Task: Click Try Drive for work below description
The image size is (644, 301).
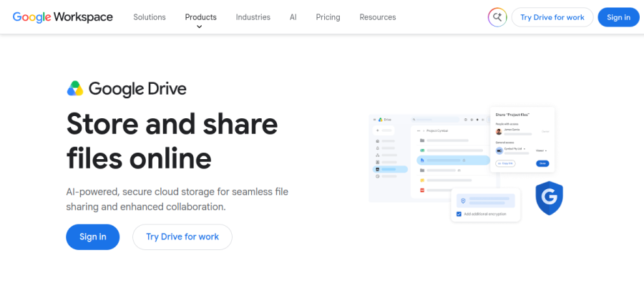Action: click(x=182, y=236)
